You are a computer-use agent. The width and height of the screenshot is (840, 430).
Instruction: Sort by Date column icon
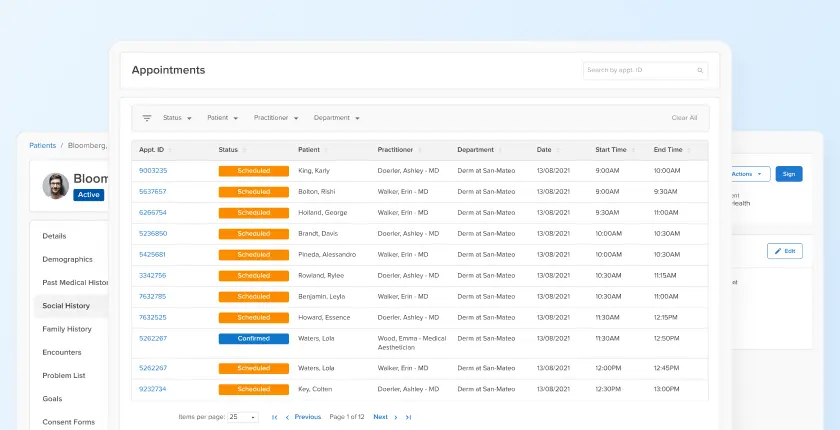558,150
